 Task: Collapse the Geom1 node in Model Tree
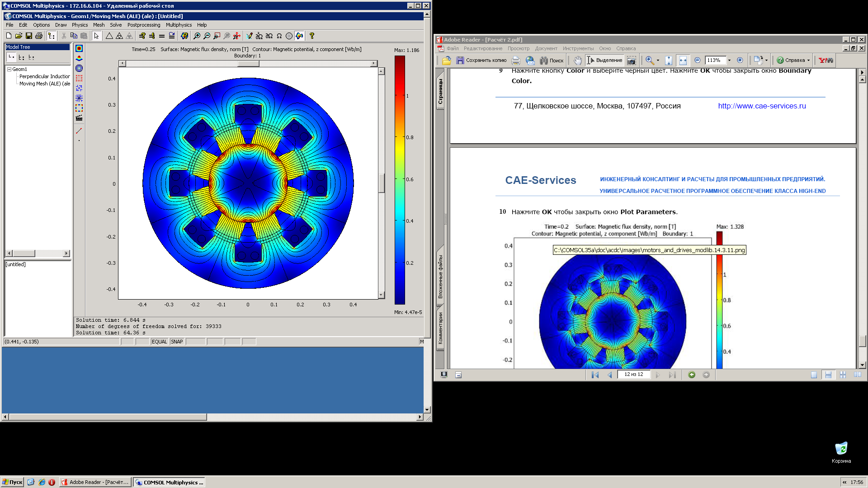click(9, 69)
